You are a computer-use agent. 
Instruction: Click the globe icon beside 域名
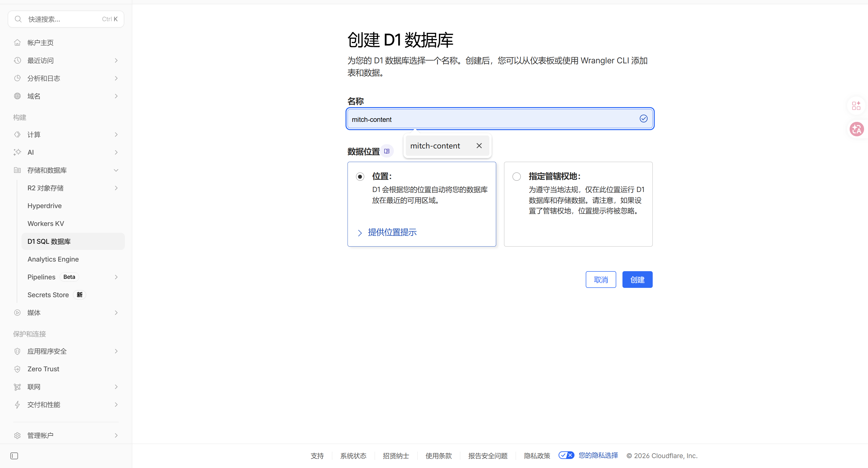(x=17, y=96)
